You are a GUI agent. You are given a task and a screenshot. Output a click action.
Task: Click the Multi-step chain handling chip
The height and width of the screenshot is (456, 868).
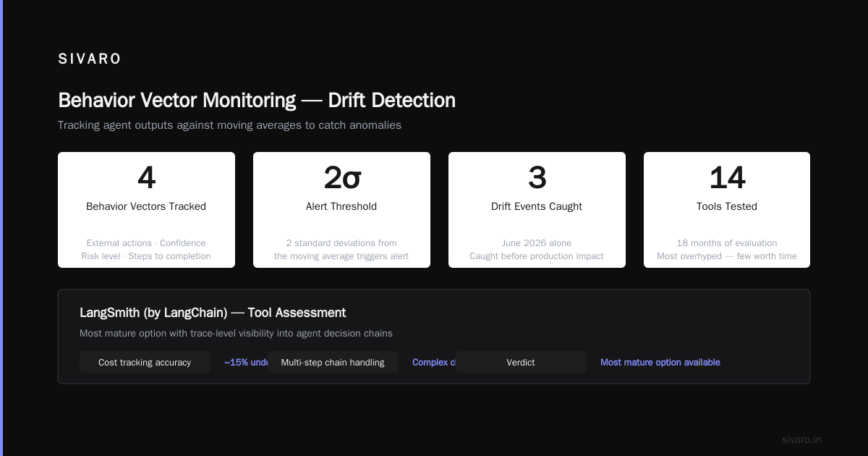(x=333, y=362)
